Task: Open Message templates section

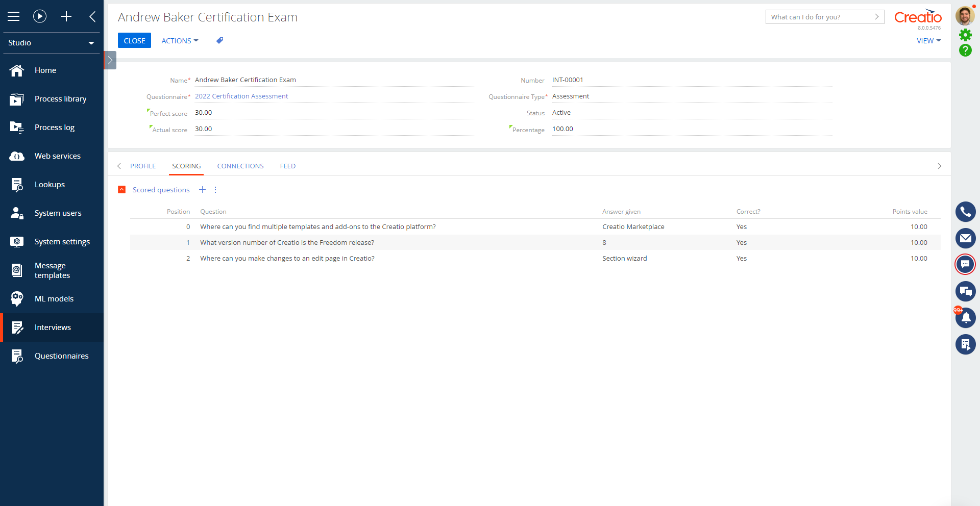Action: [x=52, y=270]
